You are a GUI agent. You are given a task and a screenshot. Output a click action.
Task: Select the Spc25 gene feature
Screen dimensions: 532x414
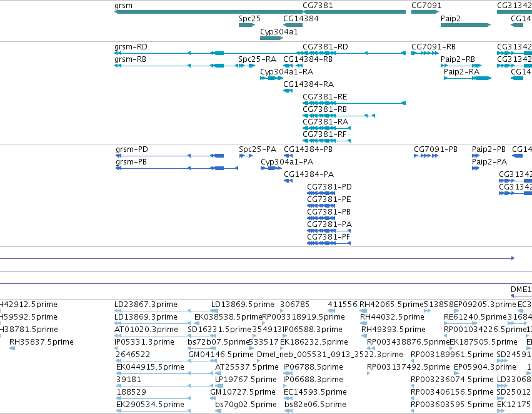[x=247, y=25]
